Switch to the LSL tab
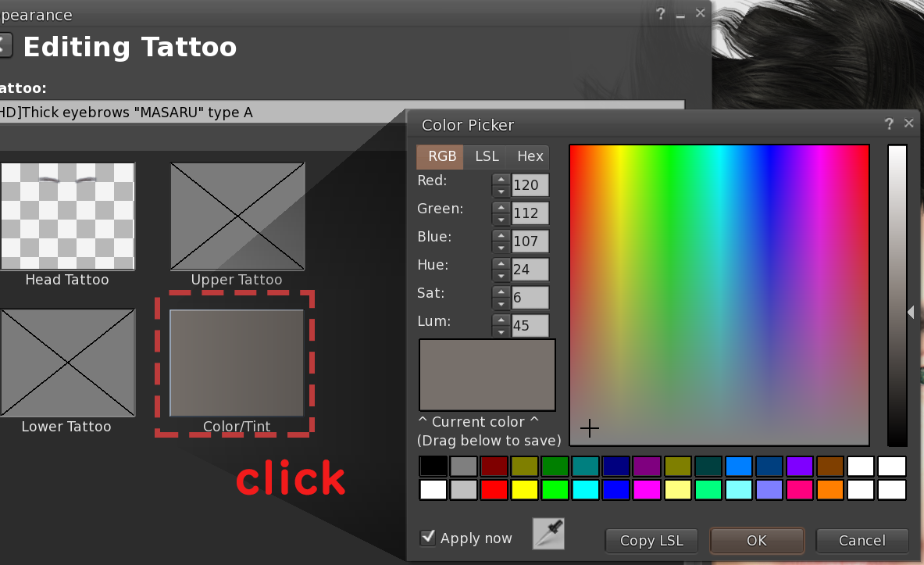This screenshot has height=565, width=924. pyautogui.click(x=487, y=156)
